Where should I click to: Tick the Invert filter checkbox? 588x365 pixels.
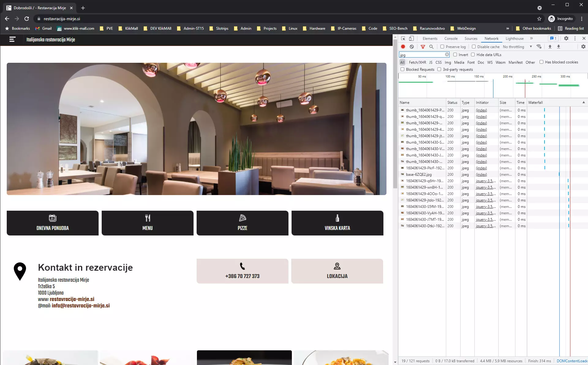(455, 55)
